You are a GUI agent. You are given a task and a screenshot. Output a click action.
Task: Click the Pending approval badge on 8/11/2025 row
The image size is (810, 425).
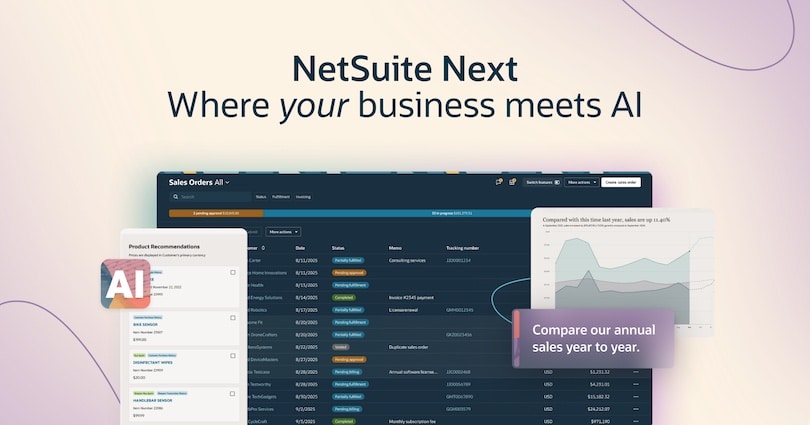pyautogui.click(x=349, y=273)
